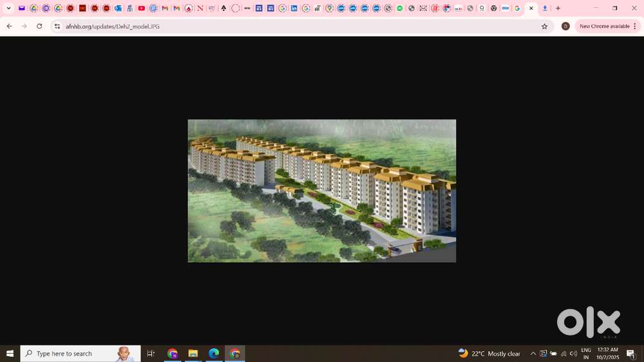Open the Chrome profile avatar
The height and width of the screenshot is (362, 644).
[x=565, y=26]
